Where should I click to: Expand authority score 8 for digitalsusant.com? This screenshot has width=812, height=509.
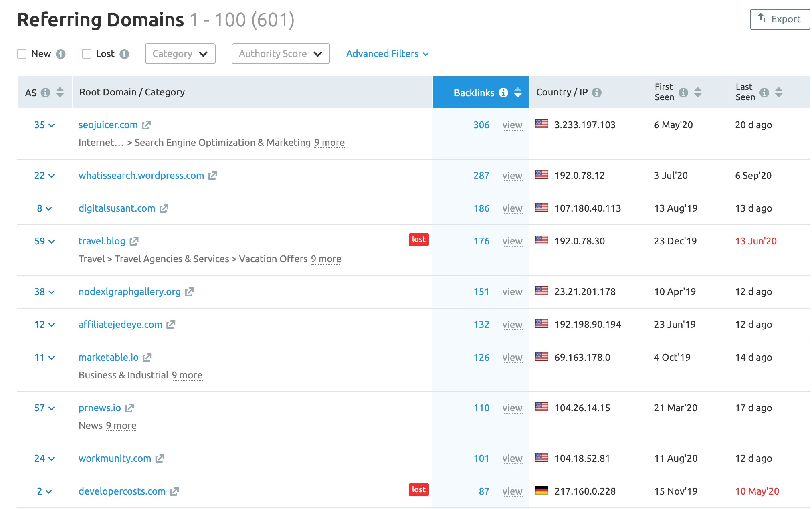[x=44, y=208]
